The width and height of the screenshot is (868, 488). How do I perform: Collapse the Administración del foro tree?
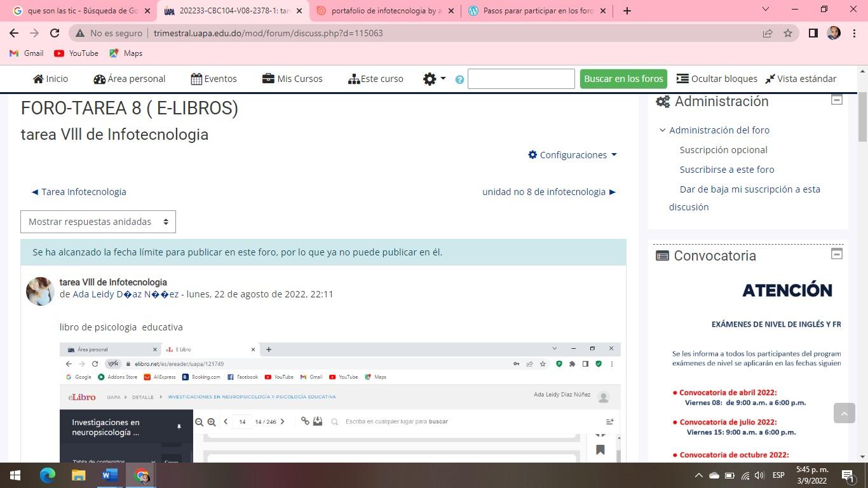(663, 130)
